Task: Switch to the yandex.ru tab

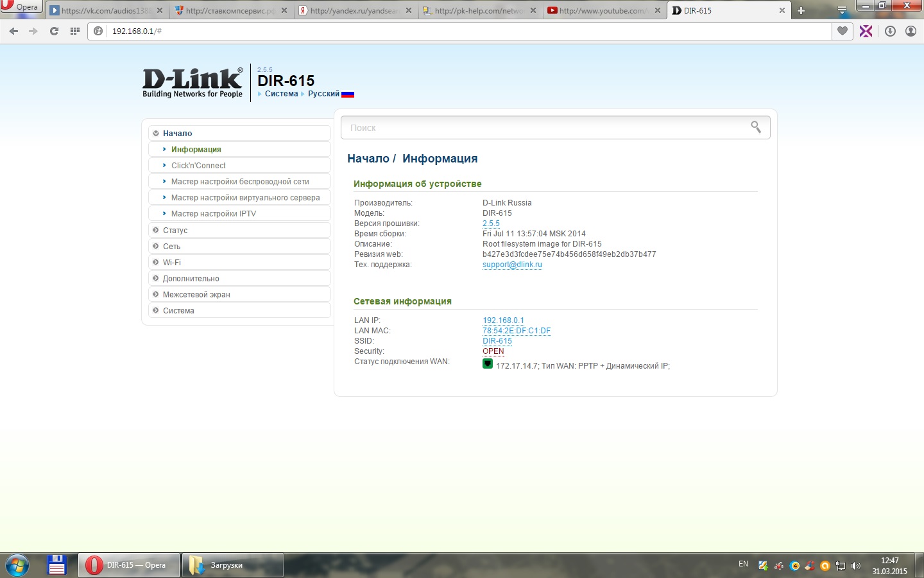Action: [x=355, y=10]
